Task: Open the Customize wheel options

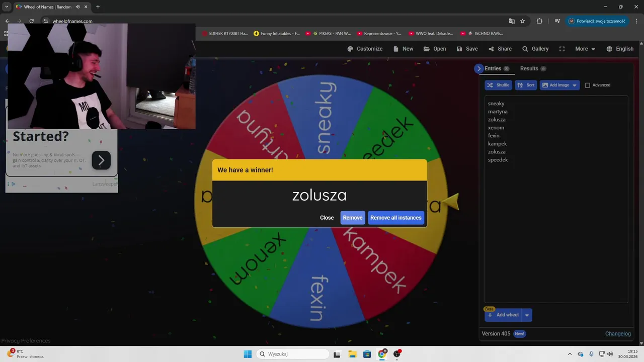Action: click(365, 49)
